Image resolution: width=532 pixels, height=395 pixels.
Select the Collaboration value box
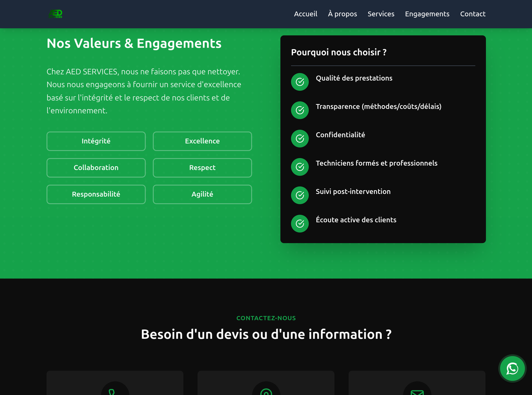coord(96,168)
